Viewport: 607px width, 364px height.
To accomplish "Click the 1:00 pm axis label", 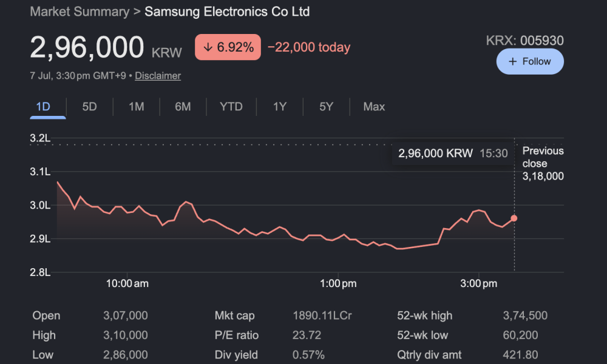I will (x=338, y=283).
